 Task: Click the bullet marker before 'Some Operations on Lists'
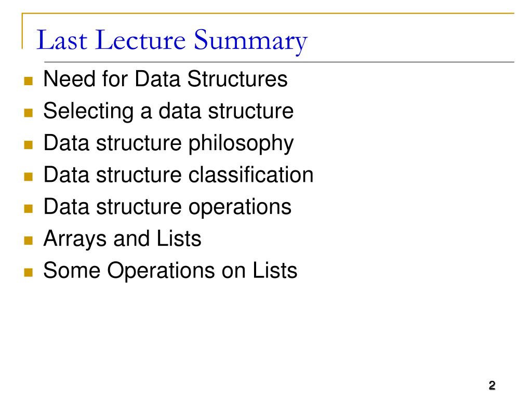tap(29, 272)
